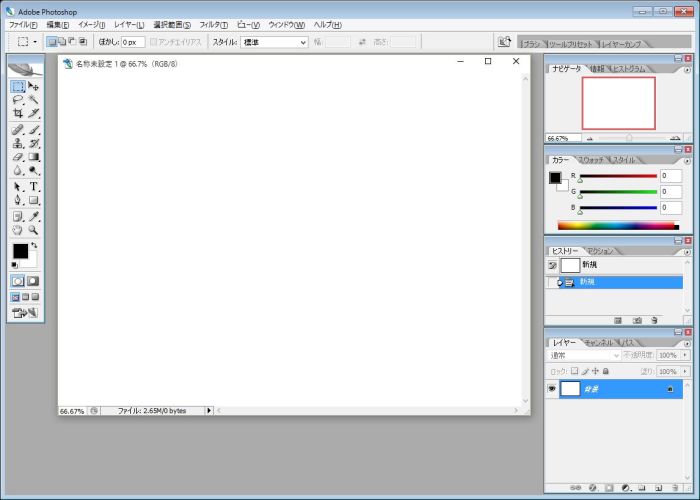Open the フィルタ menu

(x=212, y=24)
